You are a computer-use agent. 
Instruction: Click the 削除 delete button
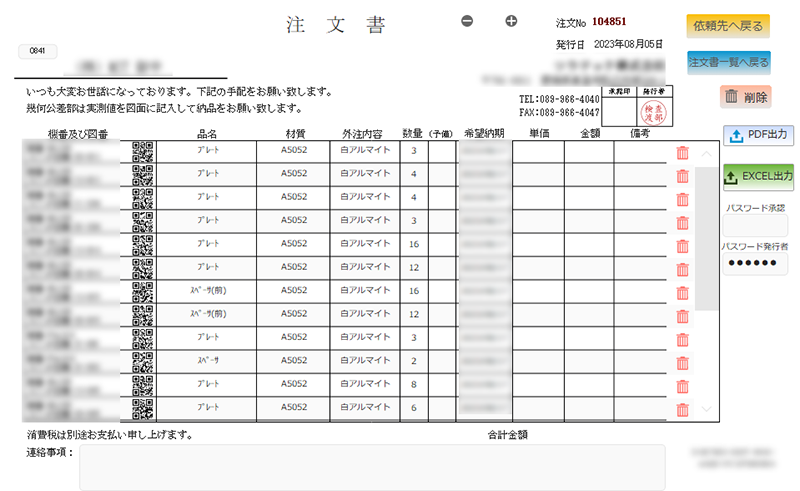pos(744,97)
